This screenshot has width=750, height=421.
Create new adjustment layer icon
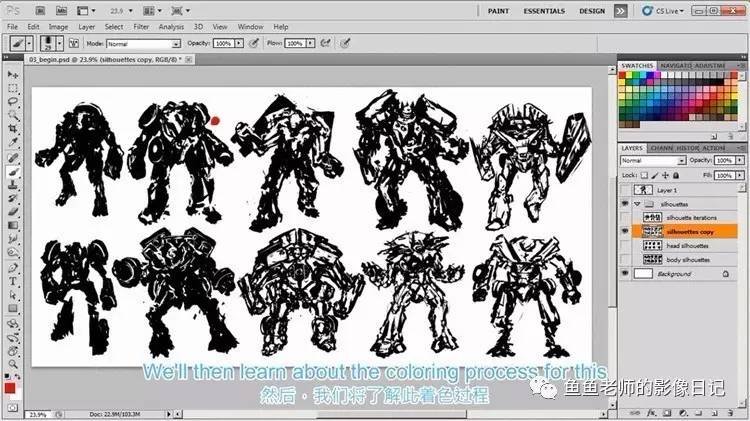[683, 412]
